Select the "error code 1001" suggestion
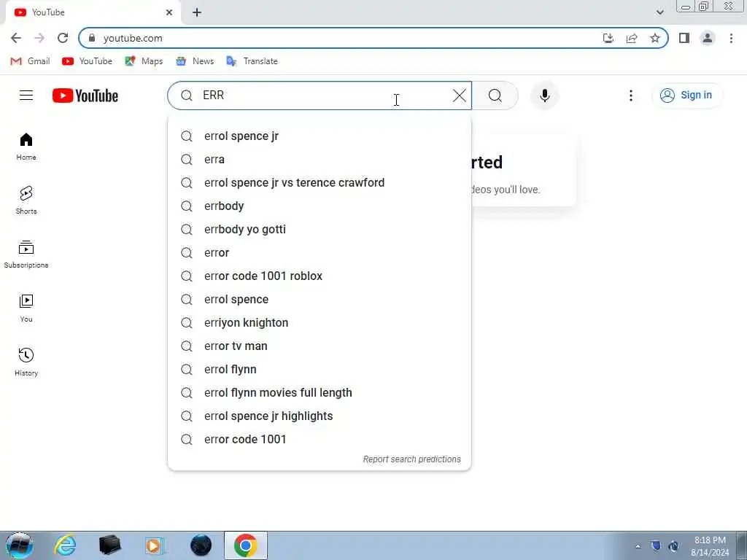 tap(320, 440)
